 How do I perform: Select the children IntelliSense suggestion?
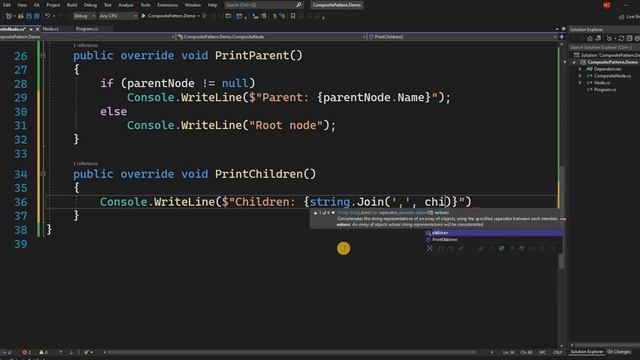pos(493,233)
